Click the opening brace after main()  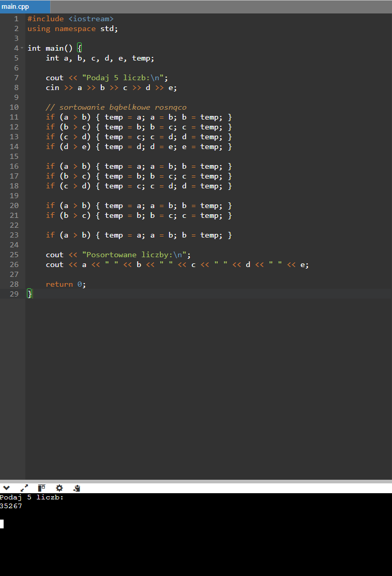(x=79, y=48)
